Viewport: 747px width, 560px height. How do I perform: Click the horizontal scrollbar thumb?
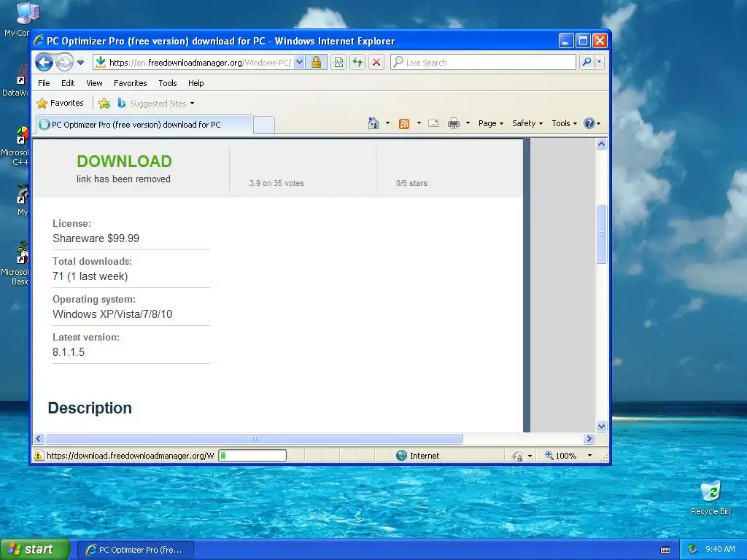pos(254,438)
